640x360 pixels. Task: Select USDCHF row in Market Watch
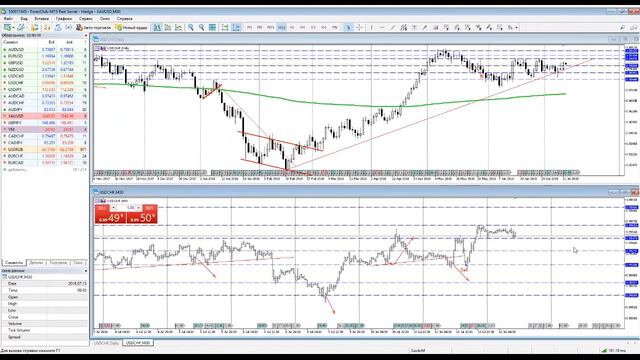44,83
